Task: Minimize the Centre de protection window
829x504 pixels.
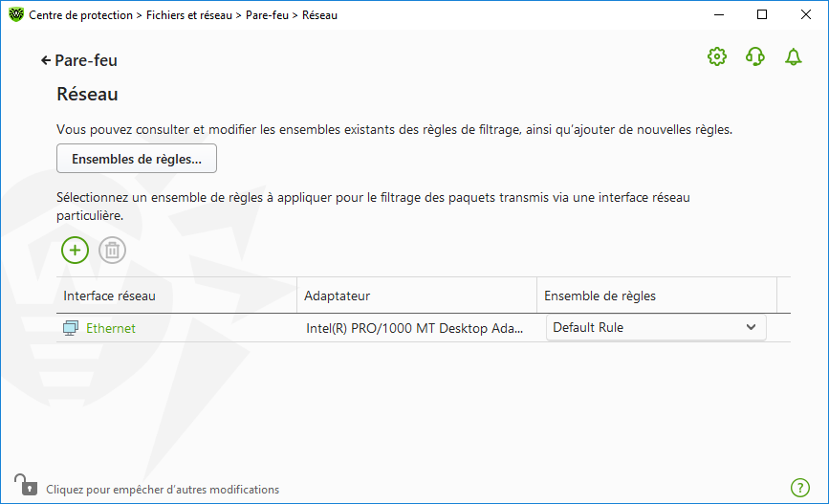Action: tap(718, 14)
